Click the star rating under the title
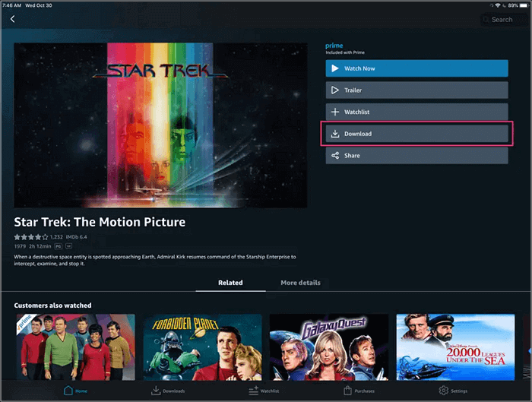 pos(31,237)
